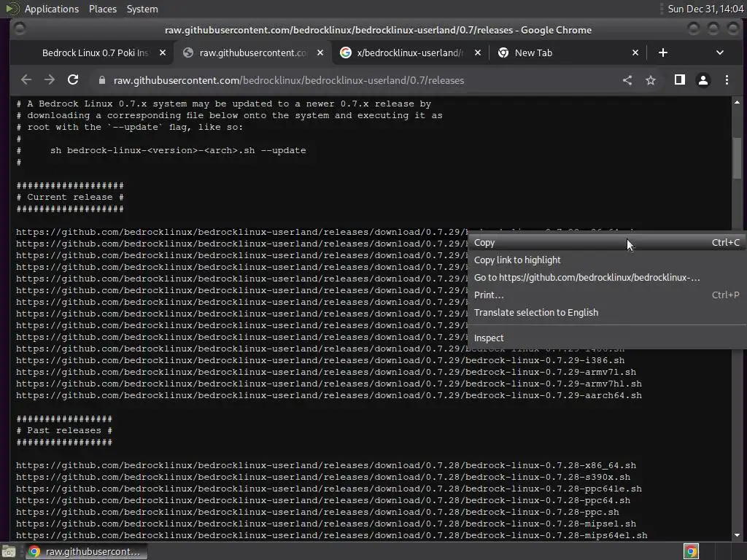The width and height of the screenshot is (747, 560).
Task: Click the Applications menu logo icon
Action: [12, 9]
